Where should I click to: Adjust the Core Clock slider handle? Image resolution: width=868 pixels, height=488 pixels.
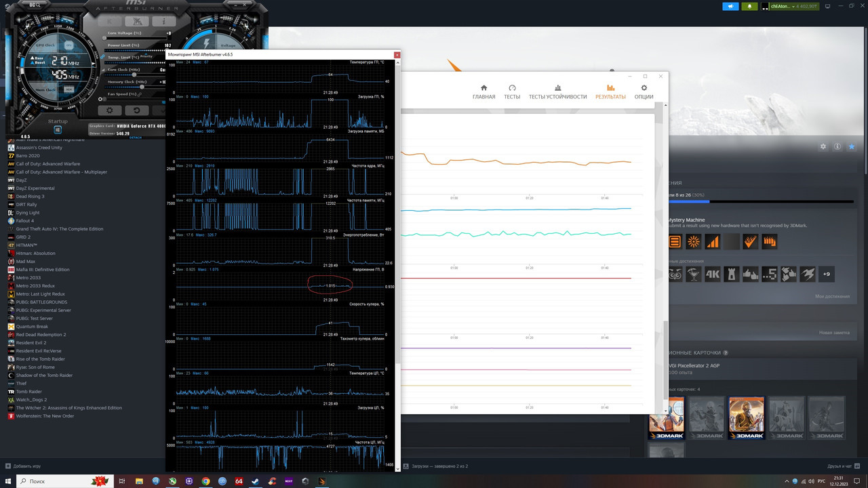pos(134,75)
